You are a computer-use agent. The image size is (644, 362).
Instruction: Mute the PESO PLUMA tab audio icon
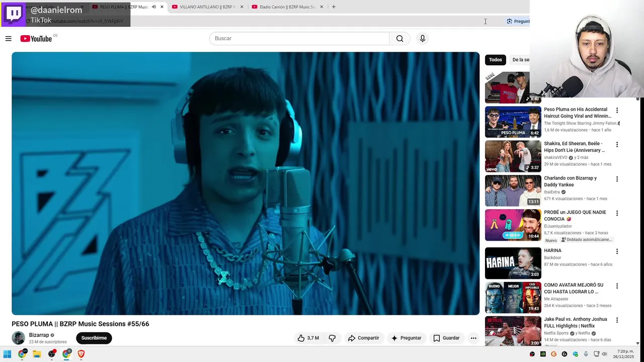click(x=154, y=7)
